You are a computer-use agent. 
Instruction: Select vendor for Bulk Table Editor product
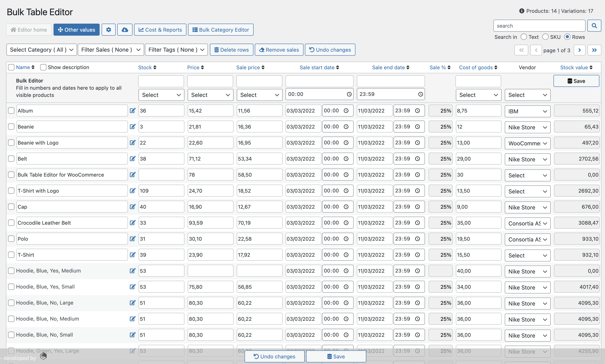[x=528, y=175]
